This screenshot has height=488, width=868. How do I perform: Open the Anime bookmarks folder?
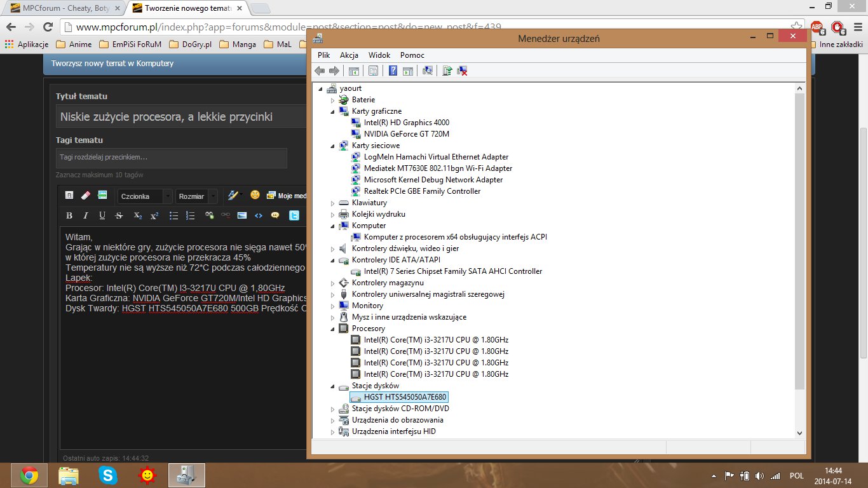74,44
